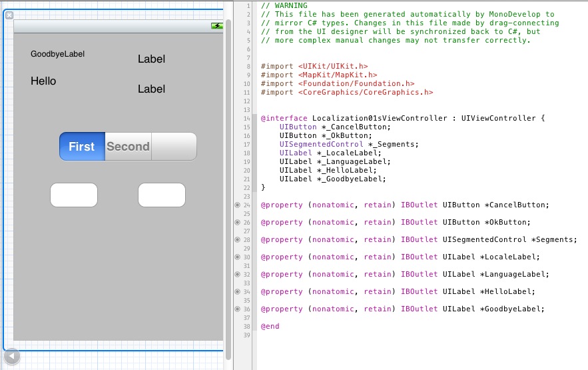
Task: Click the outlet circle next to OkButton property
Action: 237,222
